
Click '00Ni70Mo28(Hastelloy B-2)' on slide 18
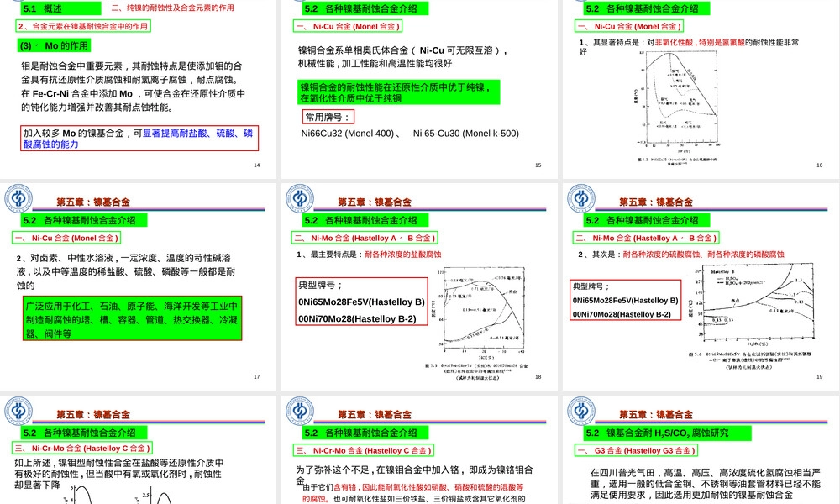357,319
